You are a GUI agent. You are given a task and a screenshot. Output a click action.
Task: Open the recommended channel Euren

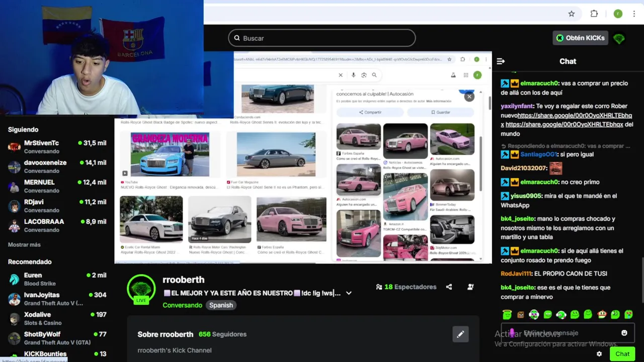click(57, 279)
